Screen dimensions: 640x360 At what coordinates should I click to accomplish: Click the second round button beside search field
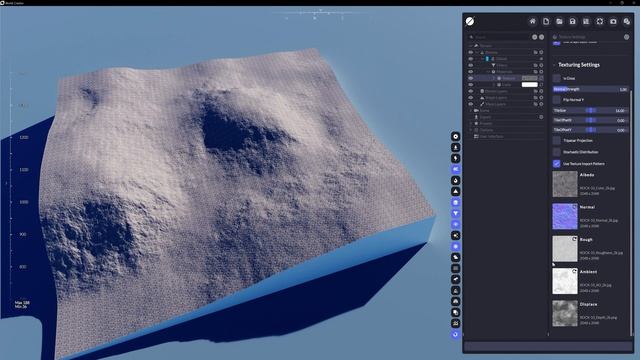[541, 37]
